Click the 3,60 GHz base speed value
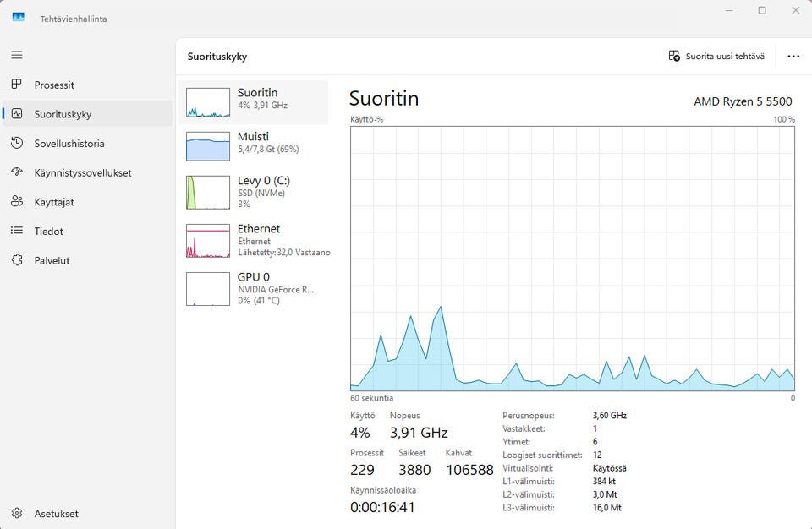 [x=610, y=415]
